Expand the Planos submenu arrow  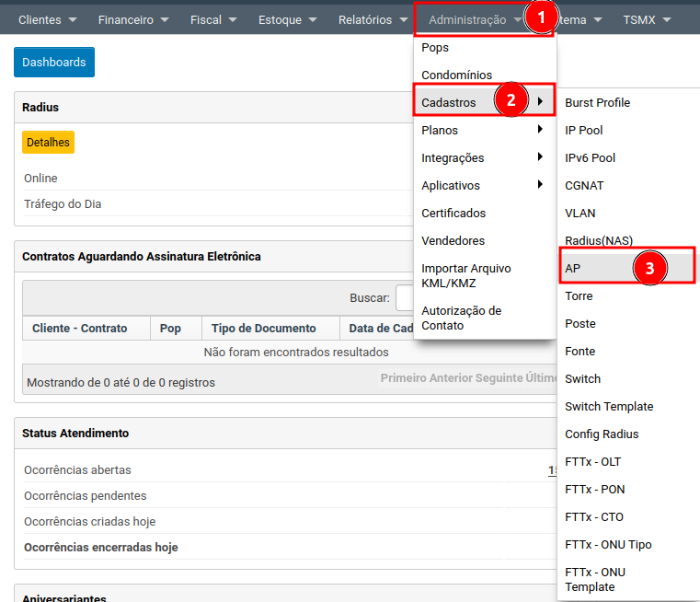[x=540, y=130]
